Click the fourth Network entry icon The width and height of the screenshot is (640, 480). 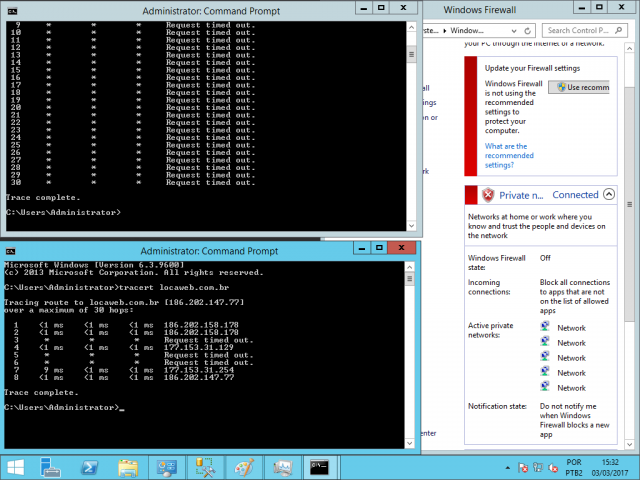(x=545, y=372)
